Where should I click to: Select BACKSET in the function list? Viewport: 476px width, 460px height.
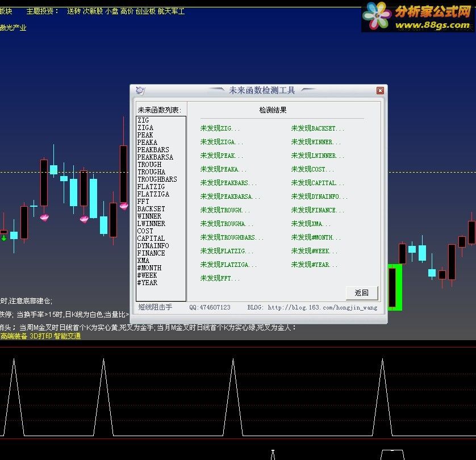(x=151, y=209)
